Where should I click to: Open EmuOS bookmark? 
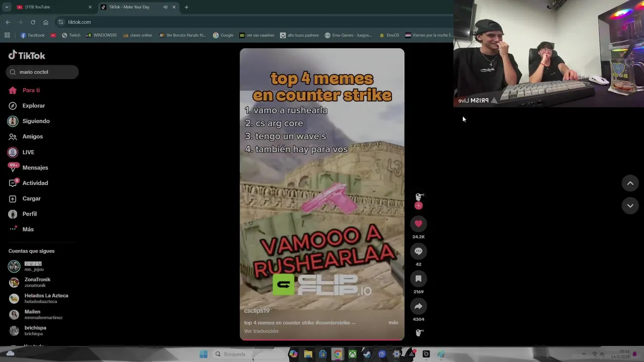[x=389, y=35]
